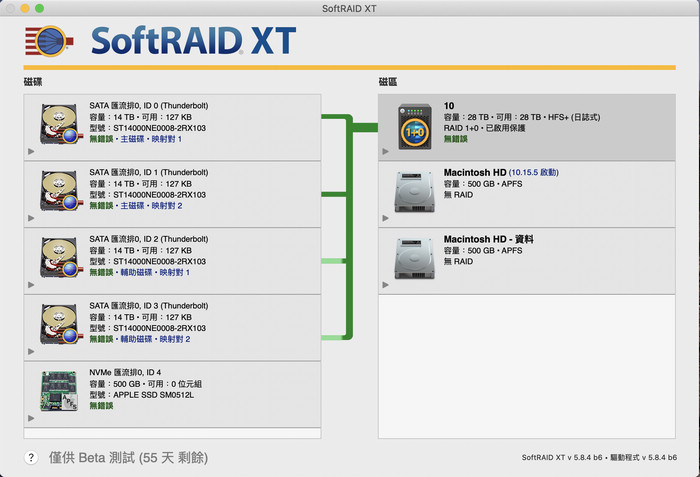
Task: Click the green zoom window button
Action: tap(39, 8)
